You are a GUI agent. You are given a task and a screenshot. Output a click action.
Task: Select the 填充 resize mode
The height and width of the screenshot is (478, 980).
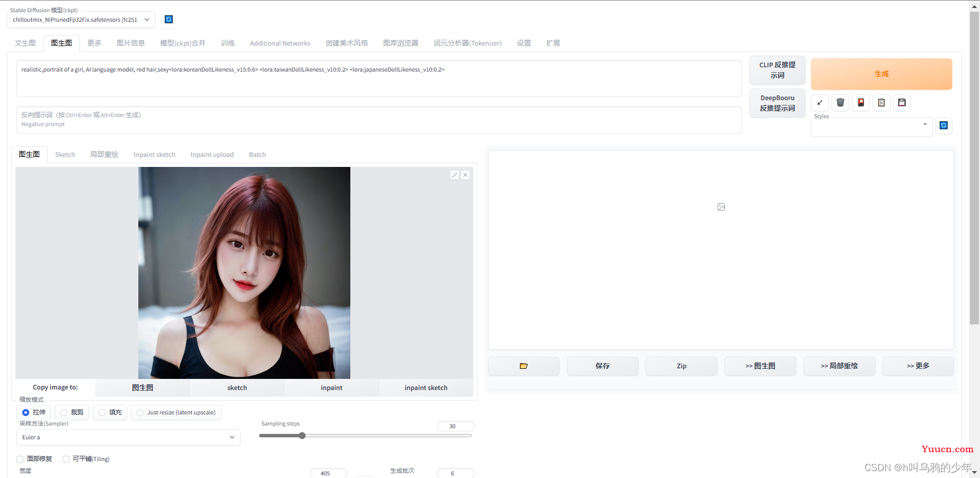(x=110, y=412)
